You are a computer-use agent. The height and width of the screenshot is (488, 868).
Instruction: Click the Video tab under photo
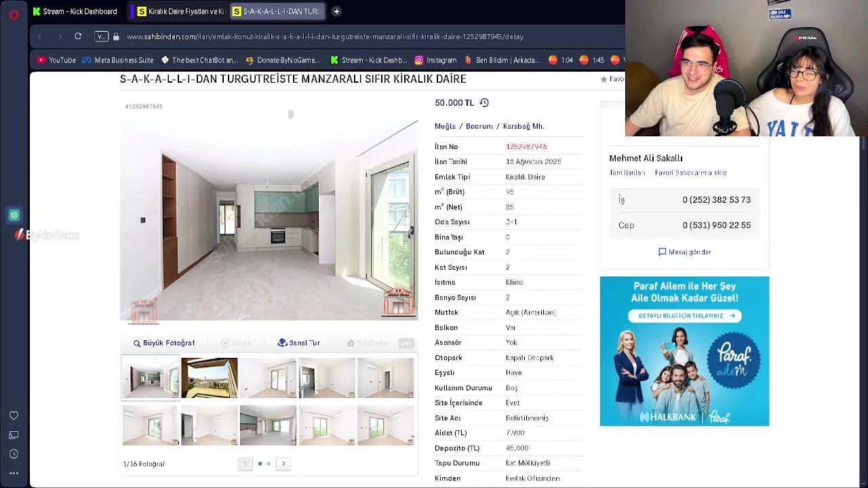[236, 343]
